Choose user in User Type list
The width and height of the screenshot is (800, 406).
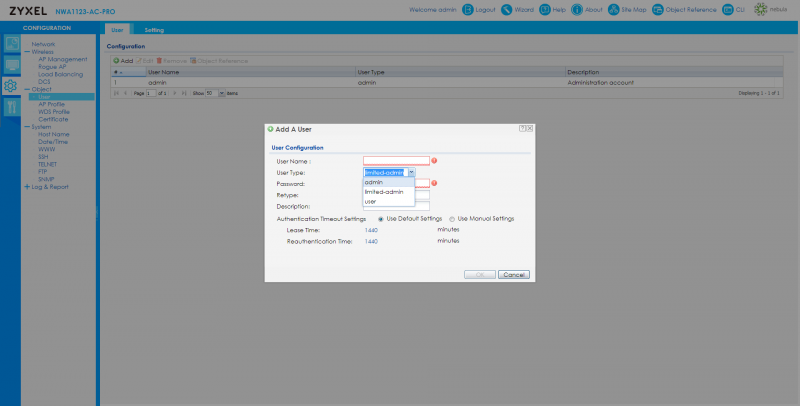click(x=388, y=201)
